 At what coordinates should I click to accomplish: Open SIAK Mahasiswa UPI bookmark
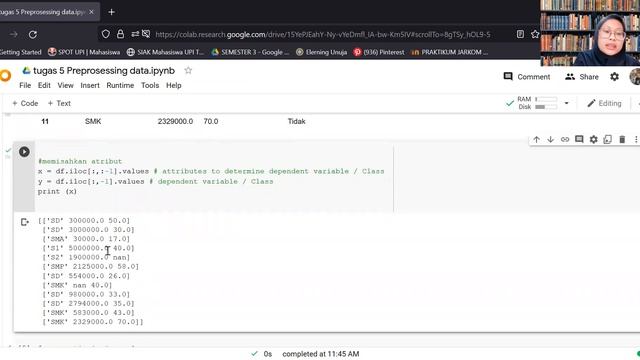[165, 52]
